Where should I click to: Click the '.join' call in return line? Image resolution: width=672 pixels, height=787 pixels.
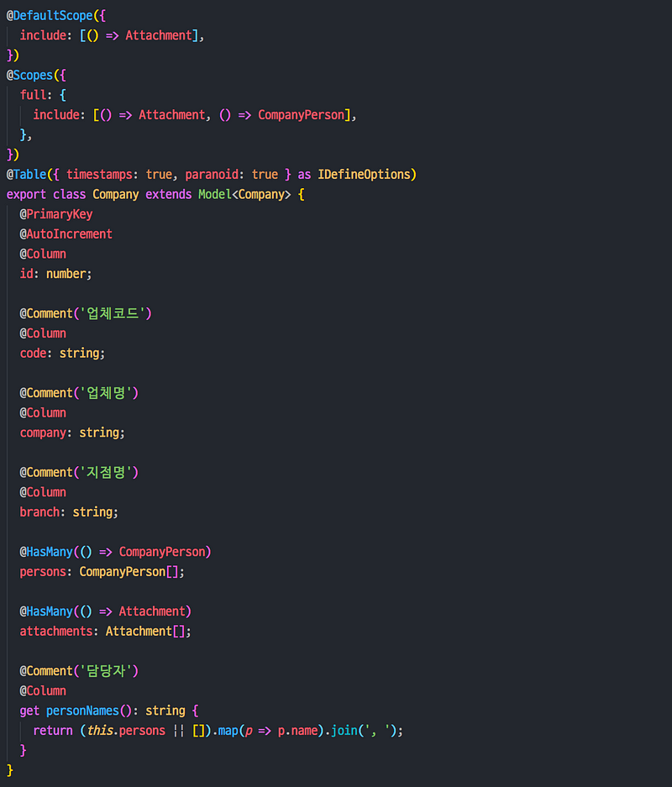click(341, 731)
